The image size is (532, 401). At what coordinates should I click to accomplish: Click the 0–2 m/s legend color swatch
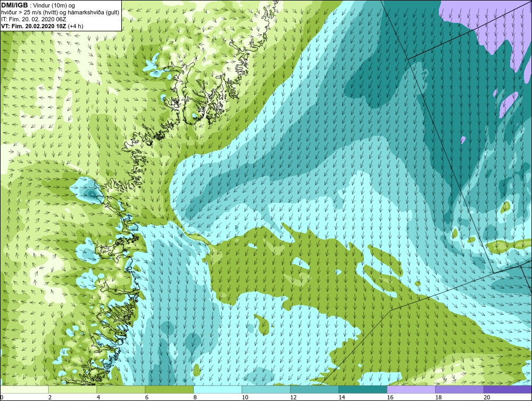point(24,389)
